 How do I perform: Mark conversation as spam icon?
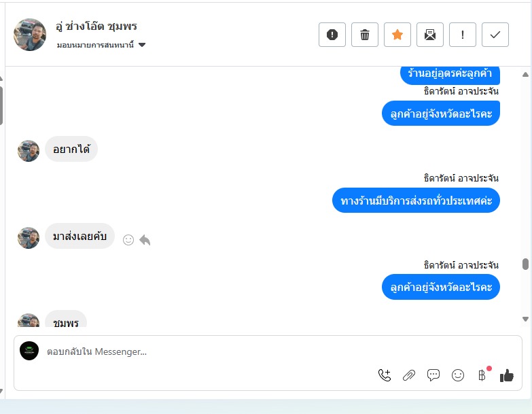tap(332, 35)
